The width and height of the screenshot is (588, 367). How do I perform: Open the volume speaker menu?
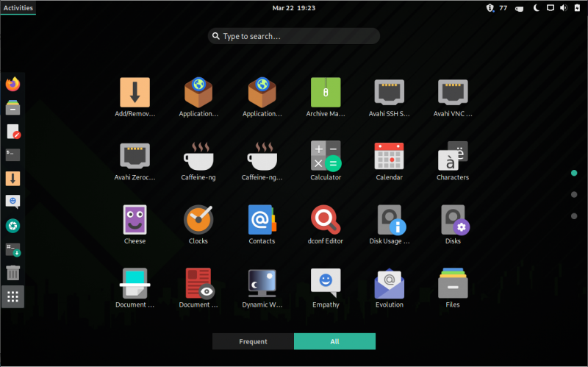(563, 8)
